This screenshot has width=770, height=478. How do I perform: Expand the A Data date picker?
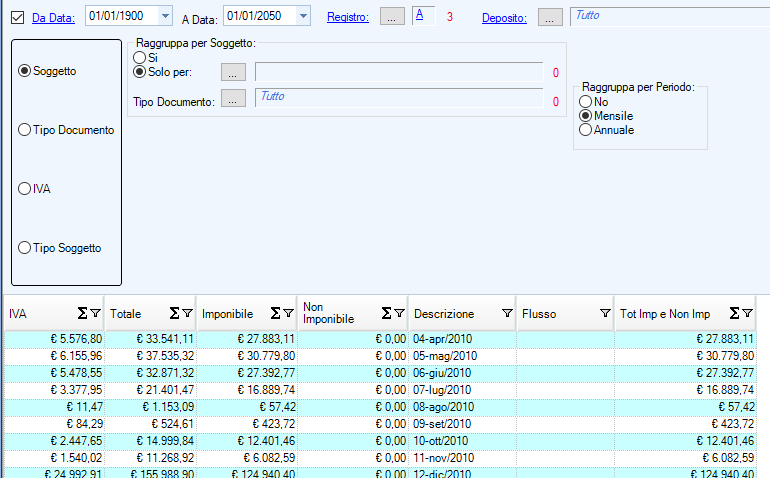[303, 16]
